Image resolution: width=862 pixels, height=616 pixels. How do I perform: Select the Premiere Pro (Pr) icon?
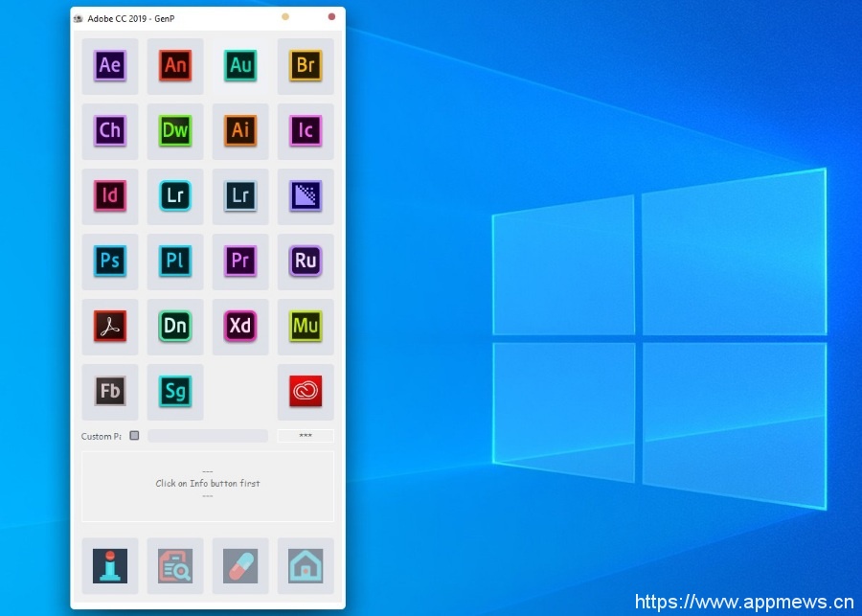(240, 262)
